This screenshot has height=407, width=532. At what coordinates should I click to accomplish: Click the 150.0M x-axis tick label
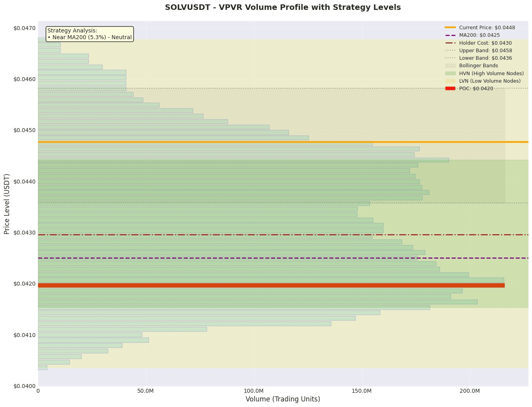click(x=362, y=391)
